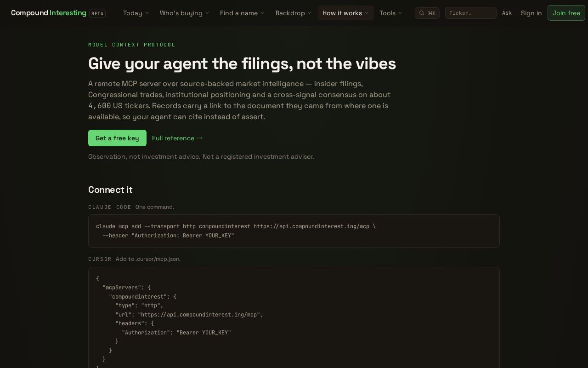
Task: Click the MODEL CONTEXT PROTOCOL label
Action: tap(132, 45)
